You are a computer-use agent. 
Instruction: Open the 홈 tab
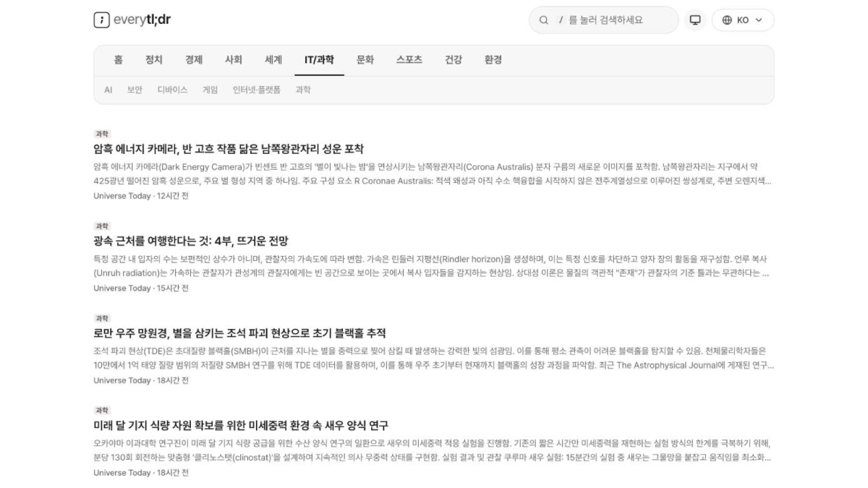(x=118, y=60)
